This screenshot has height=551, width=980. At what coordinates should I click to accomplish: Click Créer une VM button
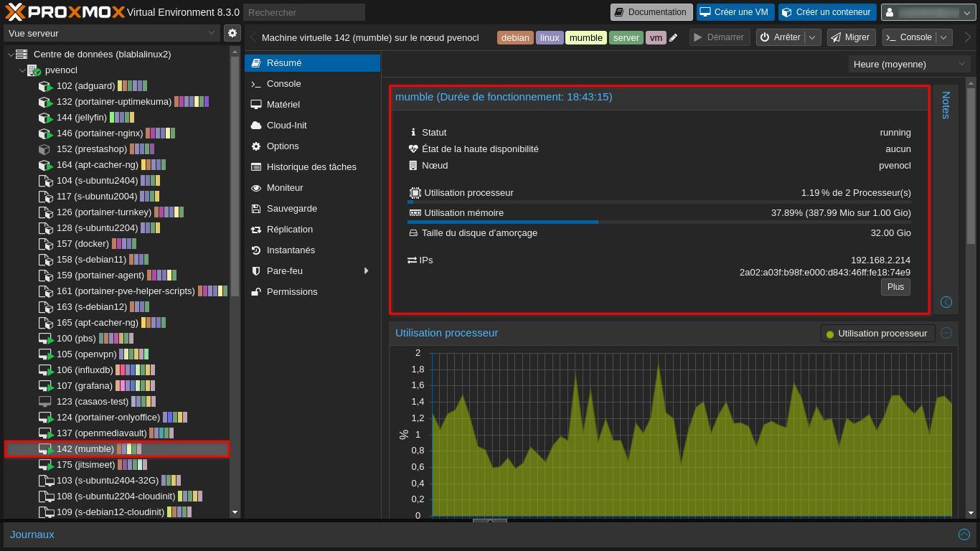735,12
